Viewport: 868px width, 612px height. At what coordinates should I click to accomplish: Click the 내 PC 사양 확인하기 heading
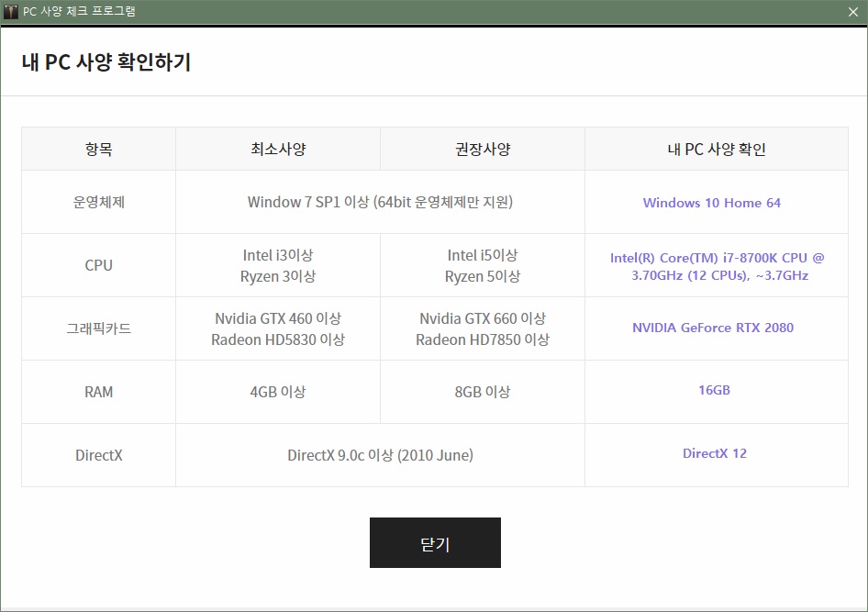[106, 62]
